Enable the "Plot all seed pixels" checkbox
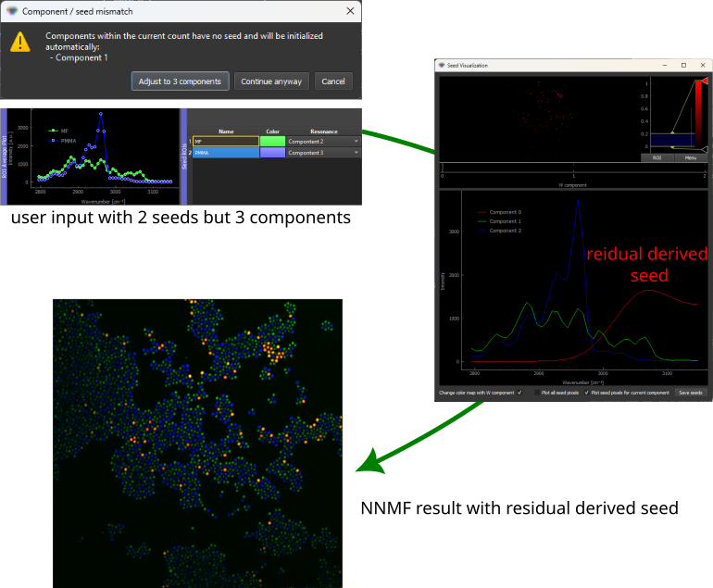Viewport: 713px width, 588px height. pyautogui.click(x=537, y=393)
